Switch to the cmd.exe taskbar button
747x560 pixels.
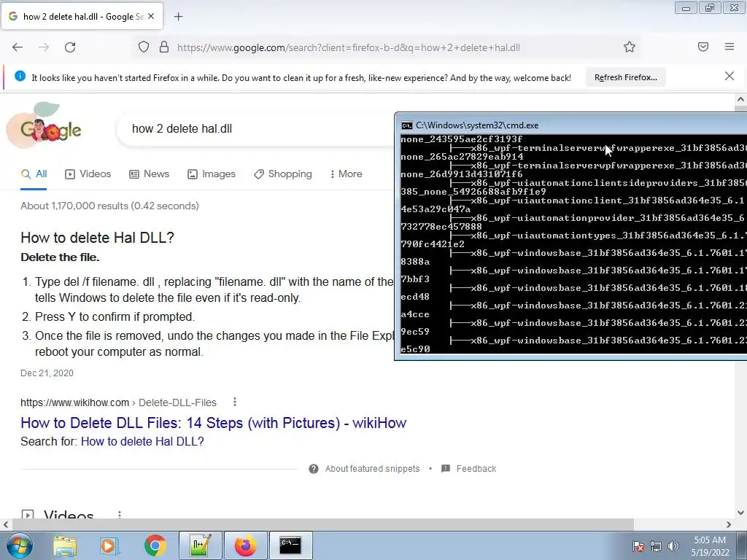pos(290,545)
